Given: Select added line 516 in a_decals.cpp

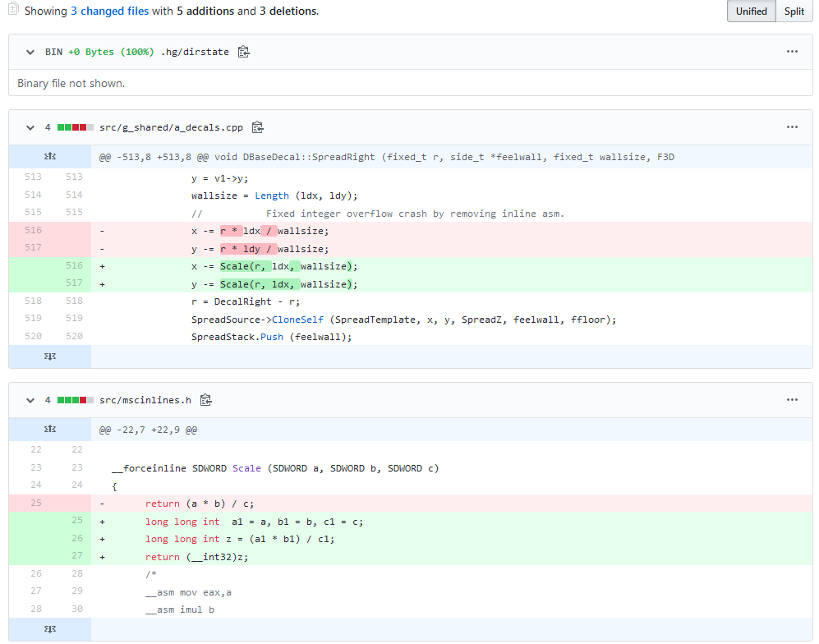Looking at the screenshot, I should click(74, 266).
